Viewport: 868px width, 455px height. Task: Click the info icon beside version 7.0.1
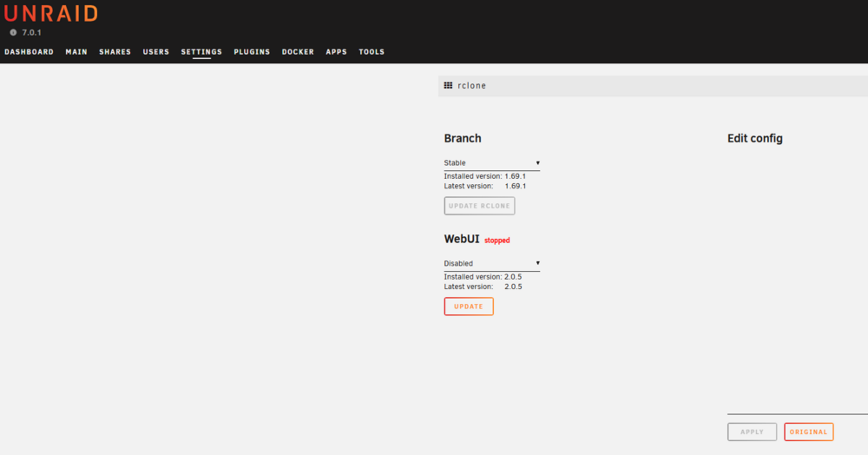point(13,33)
